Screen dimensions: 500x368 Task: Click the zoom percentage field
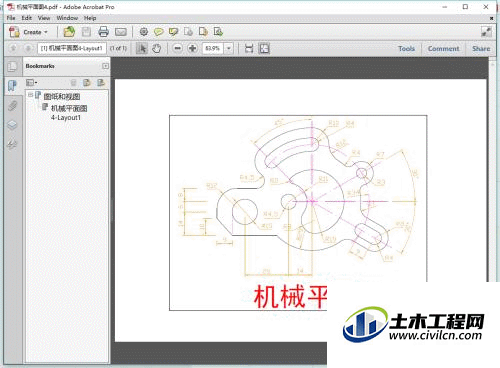pyautogui.click(x=213, y=49)
